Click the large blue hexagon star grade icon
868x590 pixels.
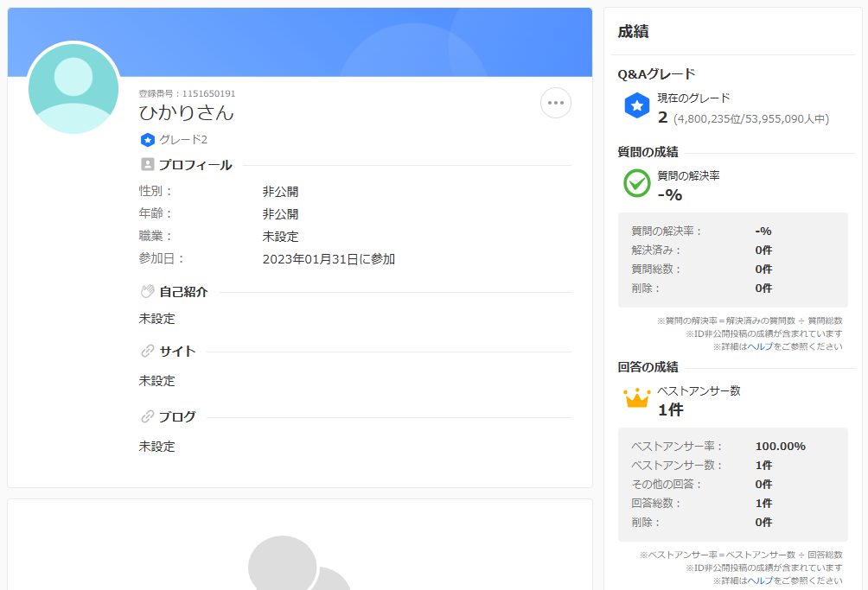tap(636, 105)
